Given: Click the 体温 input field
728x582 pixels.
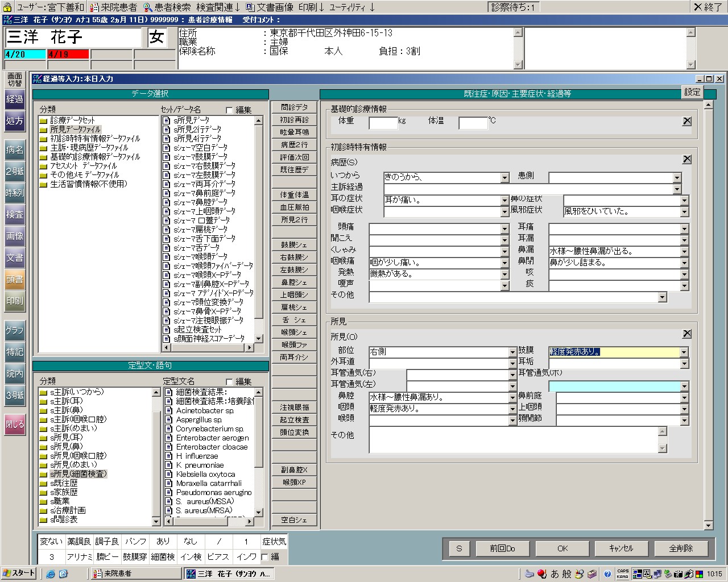Looking at the screenshot, I should point(473,123).
